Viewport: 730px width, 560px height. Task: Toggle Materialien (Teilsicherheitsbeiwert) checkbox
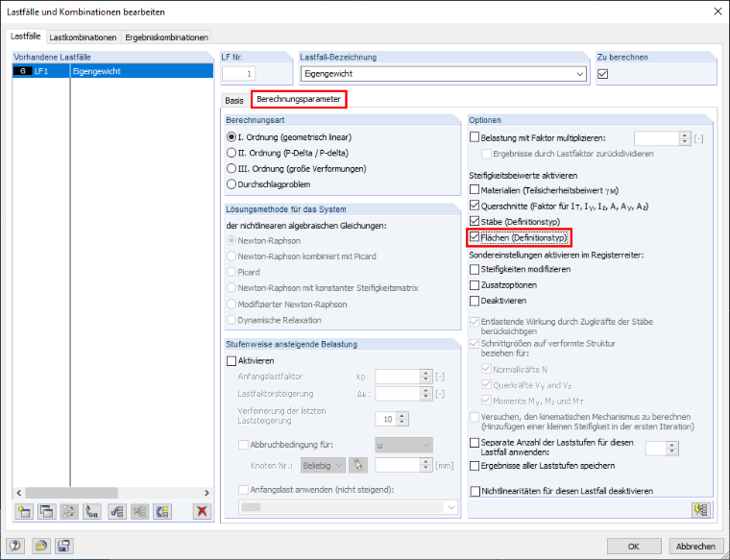(474, 189)
